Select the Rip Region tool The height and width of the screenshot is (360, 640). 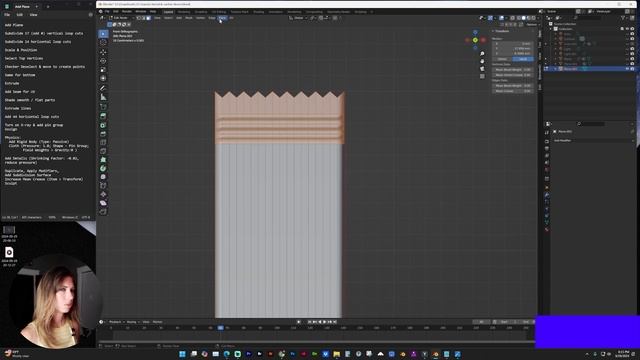coord(103,211)
